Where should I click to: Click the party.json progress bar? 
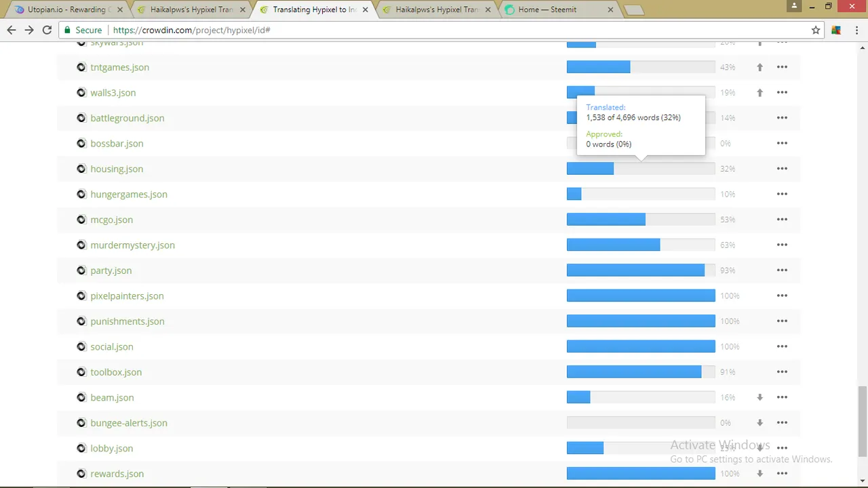(x=641, y=270)
